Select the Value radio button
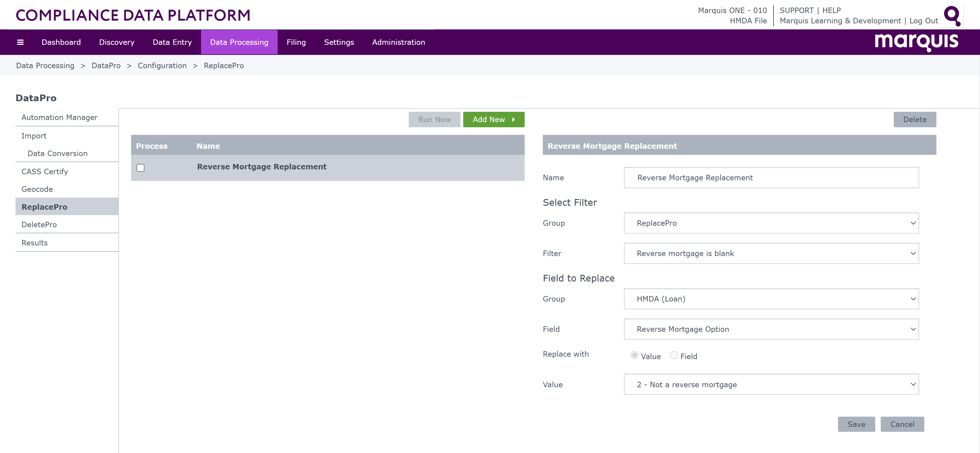This screenshot has width=980, height=453. (634, 355)
